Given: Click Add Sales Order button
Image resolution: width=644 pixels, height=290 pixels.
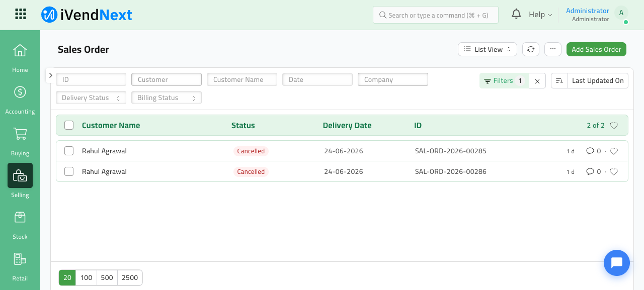Looking at the screenshot, I should click(596, 49).
